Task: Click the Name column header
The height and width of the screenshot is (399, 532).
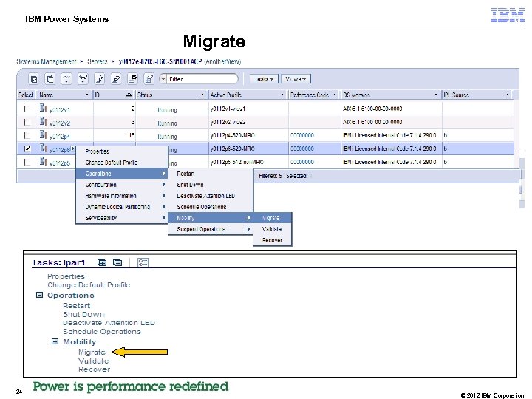Action: tap(64, 95)
